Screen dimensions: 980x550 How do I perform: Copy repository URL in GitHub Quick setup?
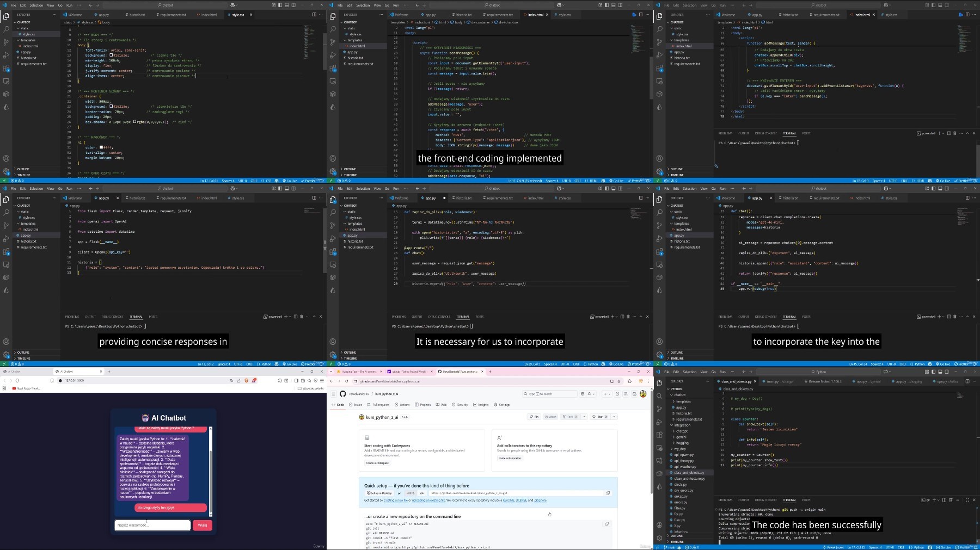(608, 493)
